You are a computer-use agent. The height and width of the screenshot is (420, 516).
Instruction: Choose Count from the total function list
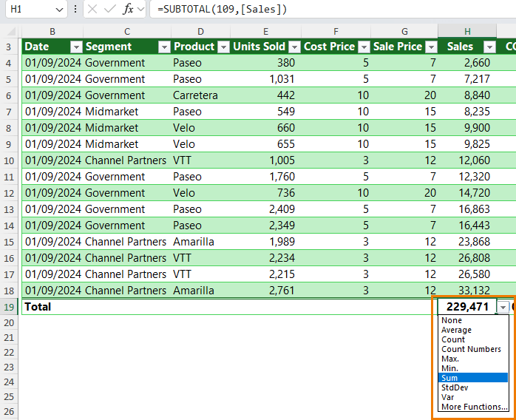[x=473, y=339]
